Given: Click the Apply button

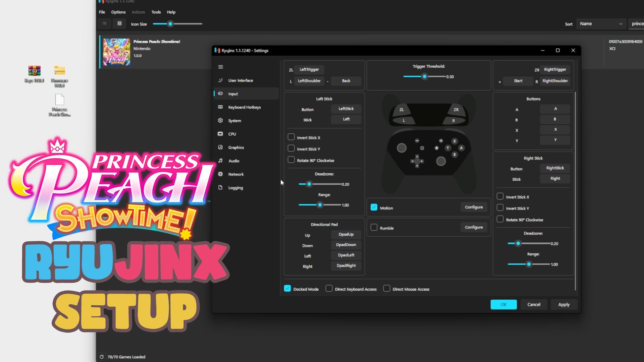Looking at the screenshot, I should pos(564,305).
